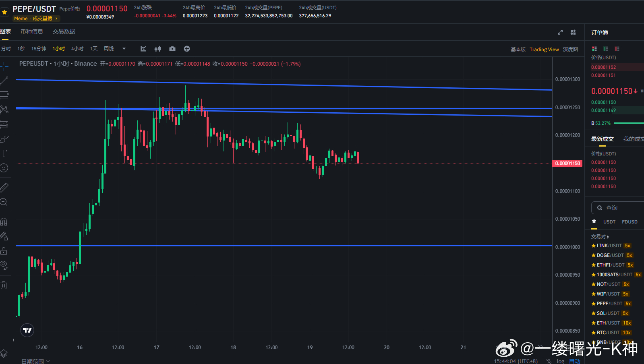The image size is (644, 364).
Task: Click the TradingView logo badge
Action: (27, 330)
